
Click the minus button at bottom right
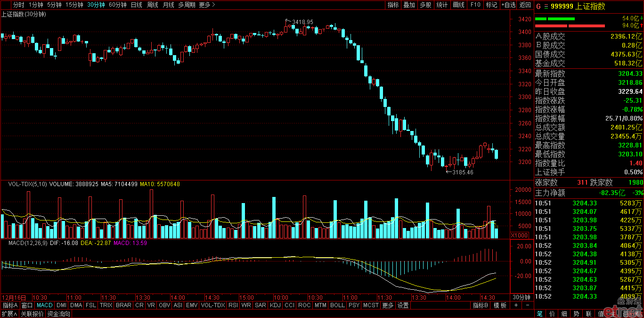click(527, 305)
